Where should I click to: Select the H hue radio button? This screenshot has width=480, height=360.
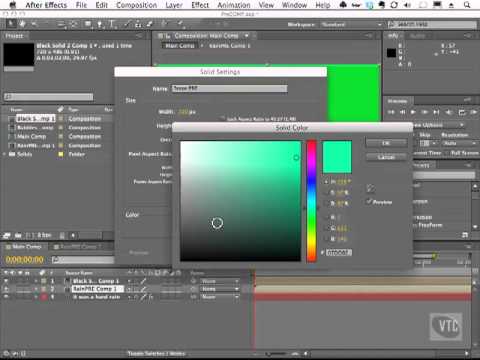click(x=326, y=182)
